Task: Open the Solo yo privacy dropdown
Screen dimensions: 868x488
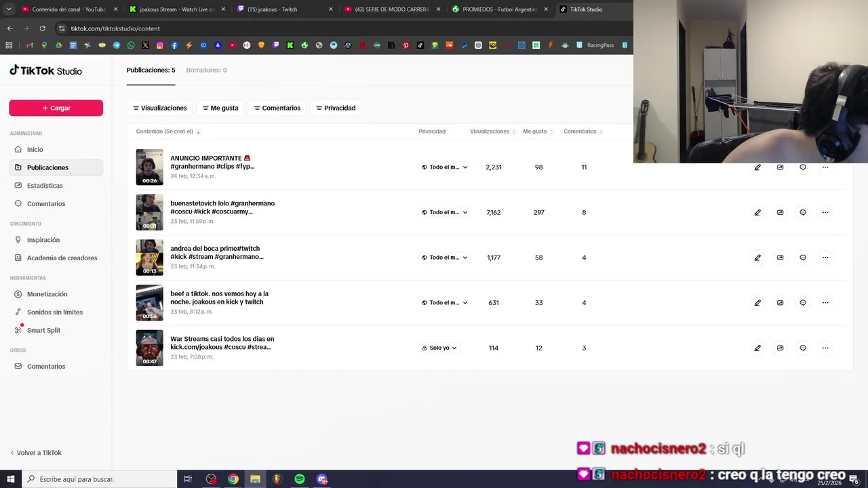Action: (x=439, y=348)
